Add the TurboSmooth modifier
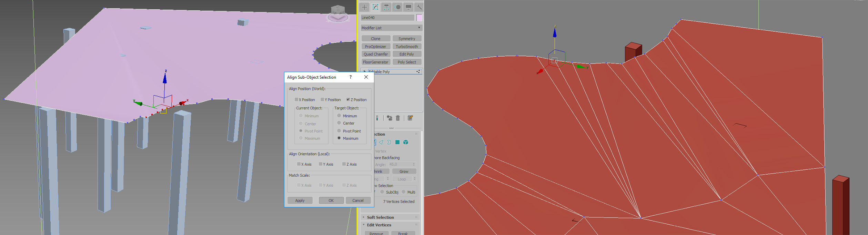Viewport: 868px width, 235px height. (x=407, y=46)
